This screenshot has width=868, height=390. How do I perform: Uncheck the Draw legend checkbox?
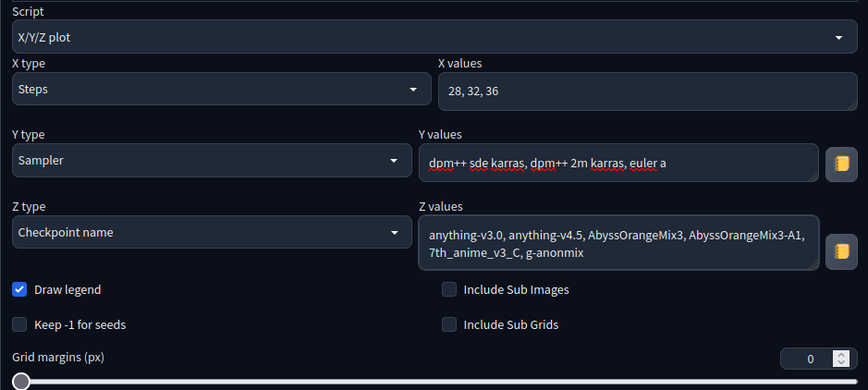[19, 289]
